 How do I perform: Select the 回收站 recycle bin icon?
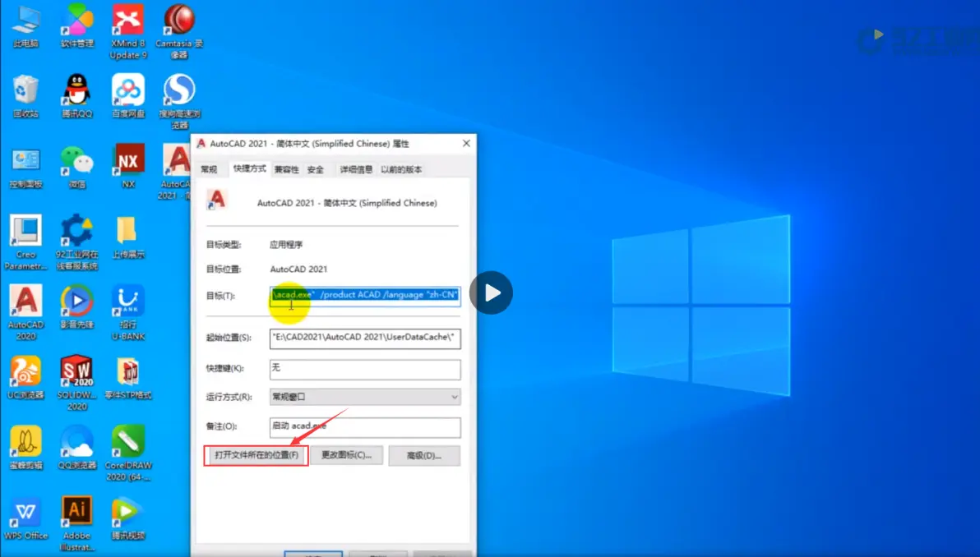[25, 97]
